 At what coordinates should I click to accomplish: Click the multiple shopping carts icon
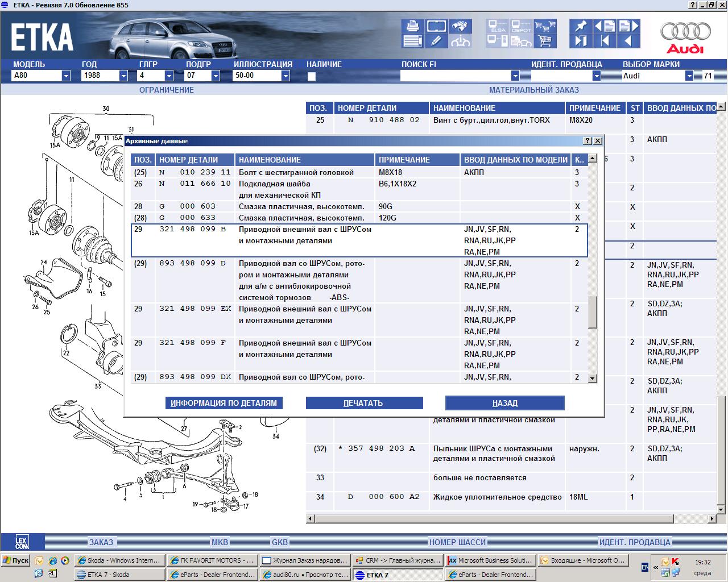(x=545, y=26)
